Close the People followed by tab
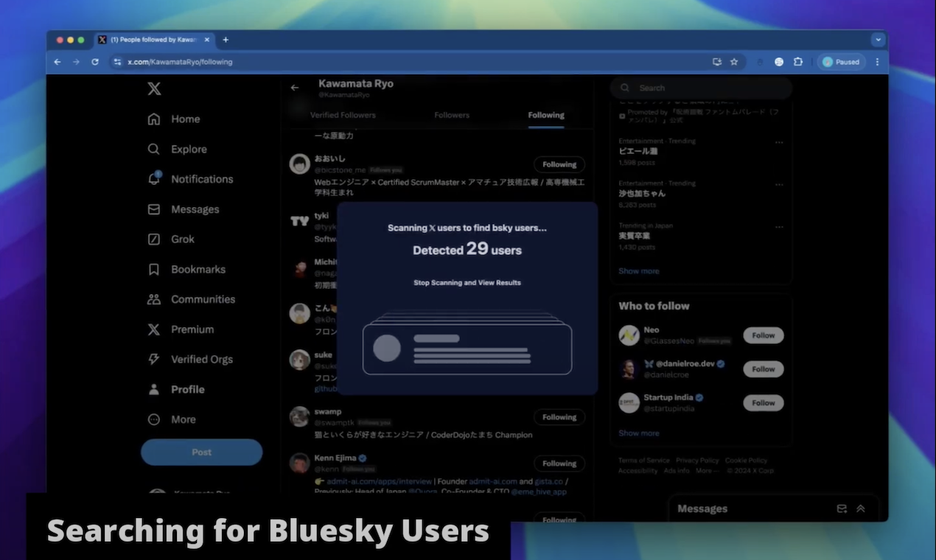Screen dimensions: 936x560 pos(207,40)
